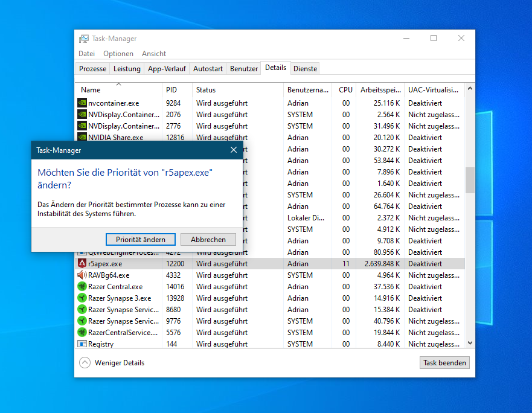Viewport: 532px width, 413px height.
Task: Click the process list scrollbar thumb
Action: pos(470,180)
